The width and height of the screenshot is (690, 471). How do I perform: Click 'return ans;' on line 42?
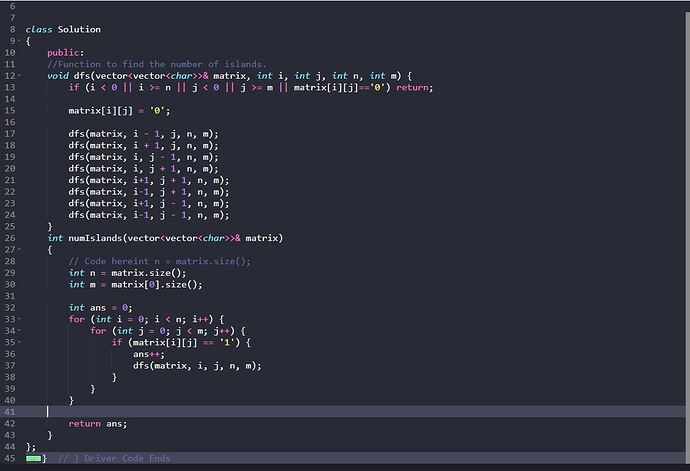pyautogui.click(x=98, y=423)
